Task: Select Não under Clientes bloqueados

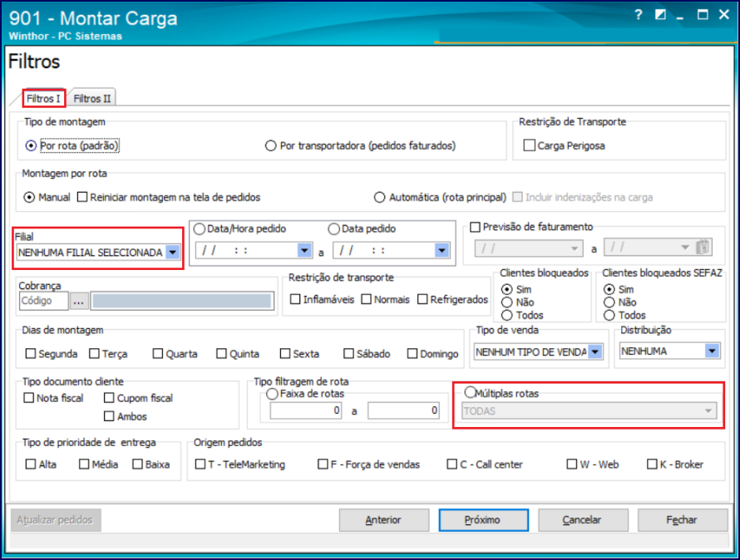Action: tap(507, 302)
